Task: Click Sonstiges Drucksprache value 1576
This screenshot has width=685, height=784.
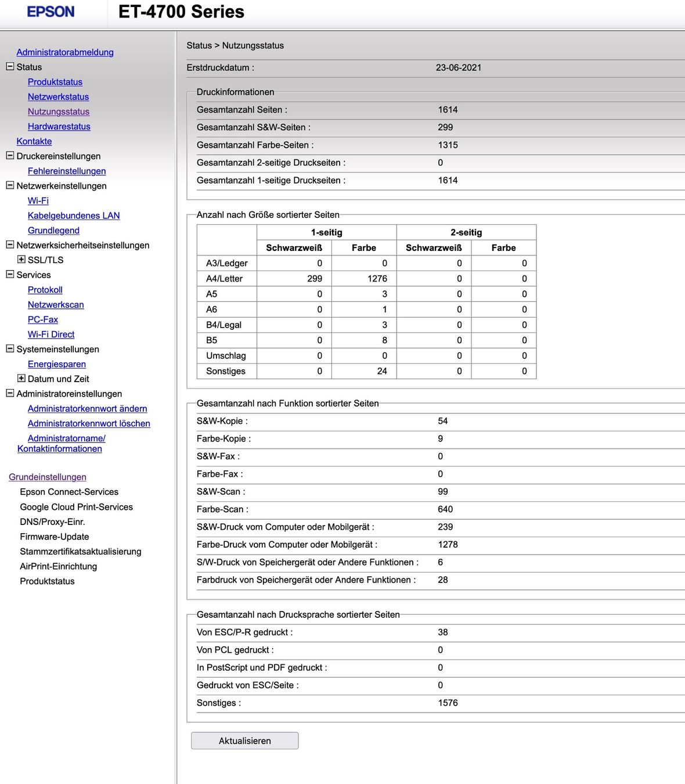Action: (448, 703)
